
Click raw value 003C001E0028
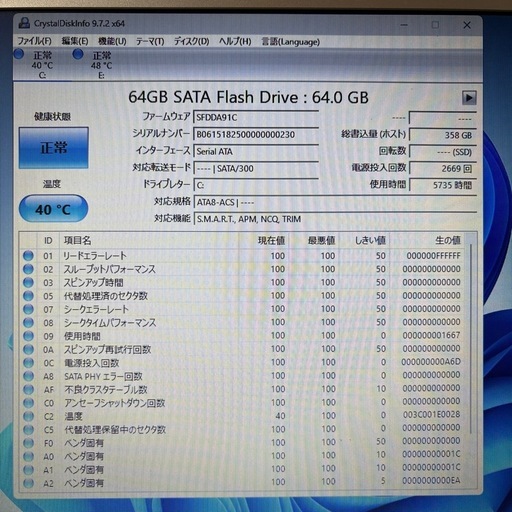click(x=431, y=415)
